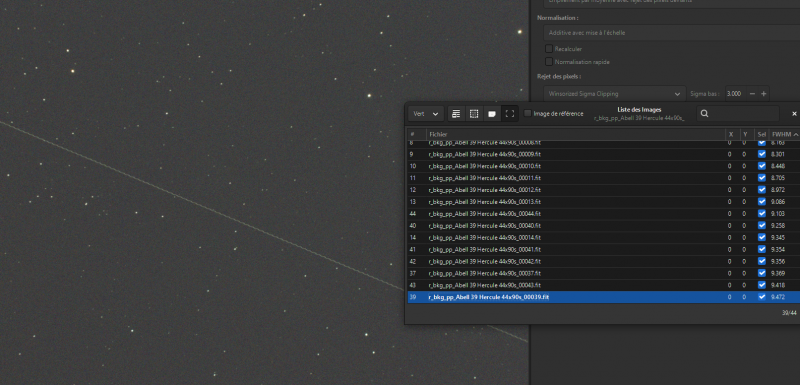Uncheck selection box for file 00044
Screen dimensions: 800x385
point(762,214)
